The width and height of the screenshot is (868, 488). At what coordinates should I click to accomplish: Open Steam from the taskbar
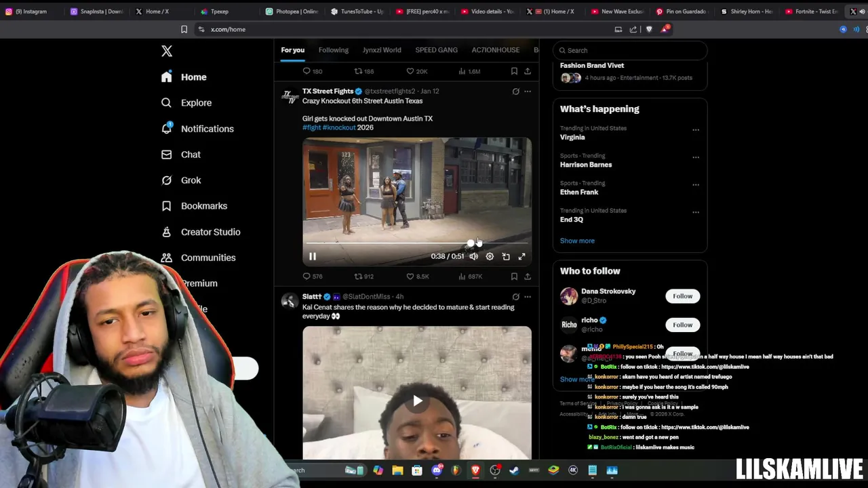pos(514,470)
